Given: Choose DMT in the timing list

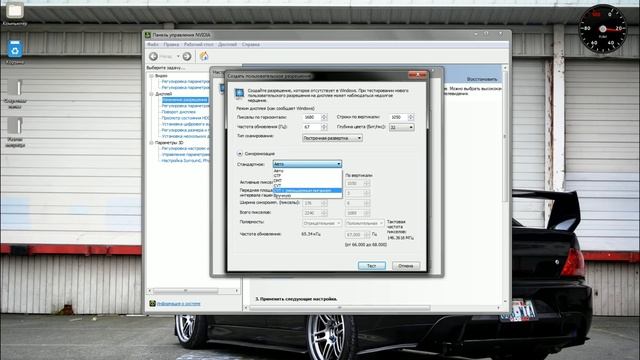Looking at the screenshot, I should [307, 181].
